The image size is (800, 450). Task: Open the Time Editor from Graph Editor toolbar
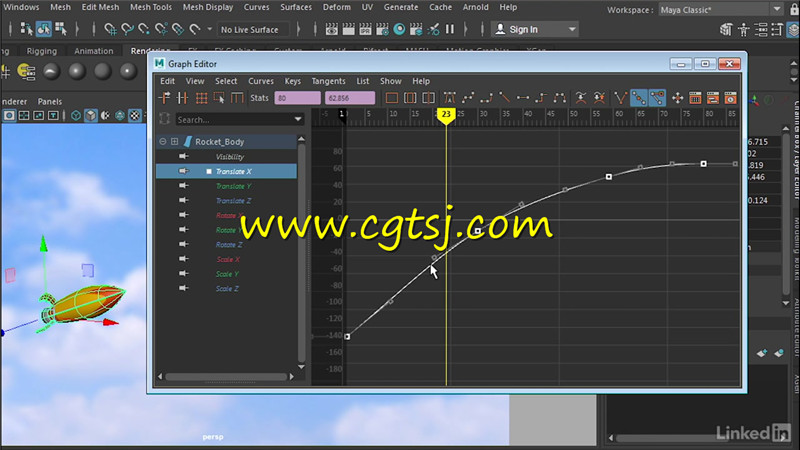[x=731, y=98]
